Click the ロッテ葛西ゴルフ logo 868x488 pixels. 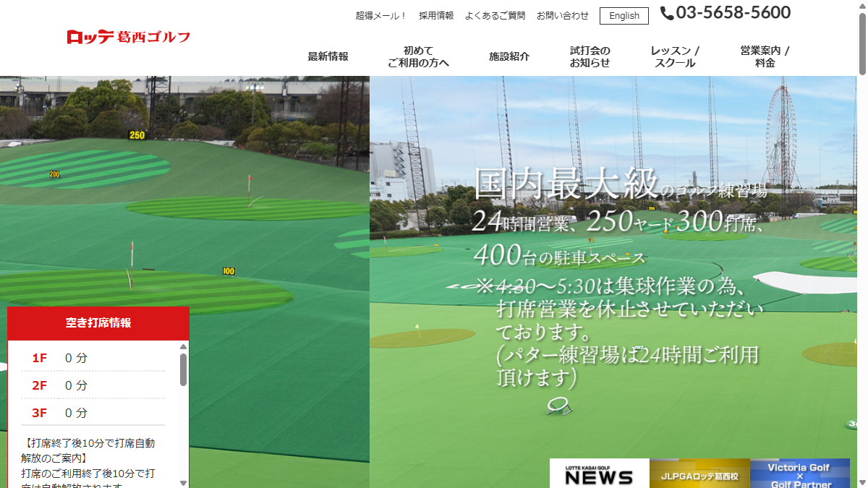coord(129,37)
